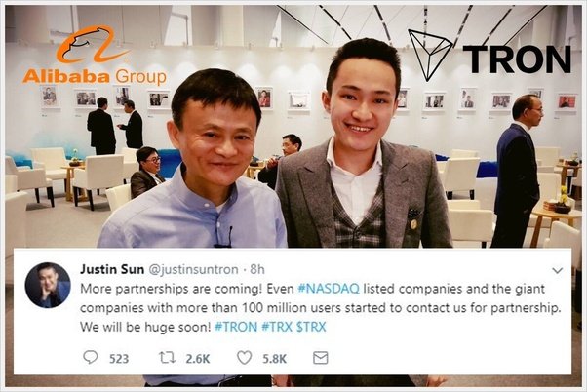This screenshot has height=392, width=587.
Task: Click the envelope direct message icon
Action: [x=321, y=358]
